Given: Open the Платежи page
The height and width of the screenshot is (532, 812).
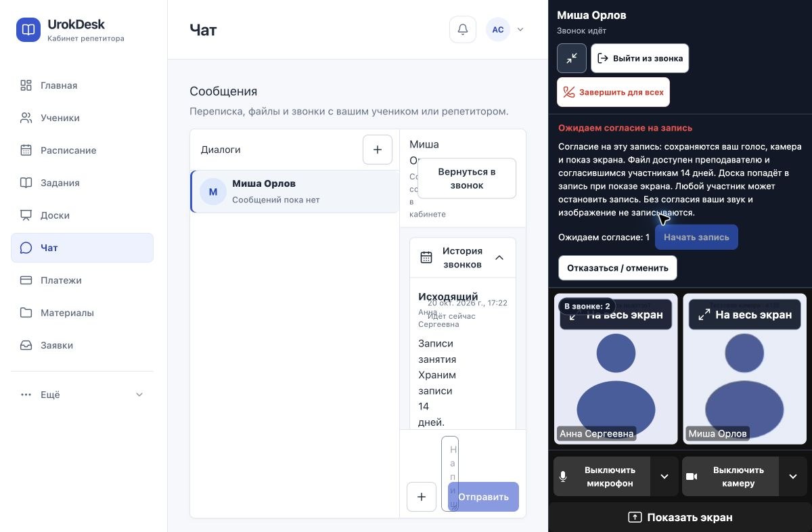Looking at the screenshot, I should pyautogui.click(x=83, y=280).
